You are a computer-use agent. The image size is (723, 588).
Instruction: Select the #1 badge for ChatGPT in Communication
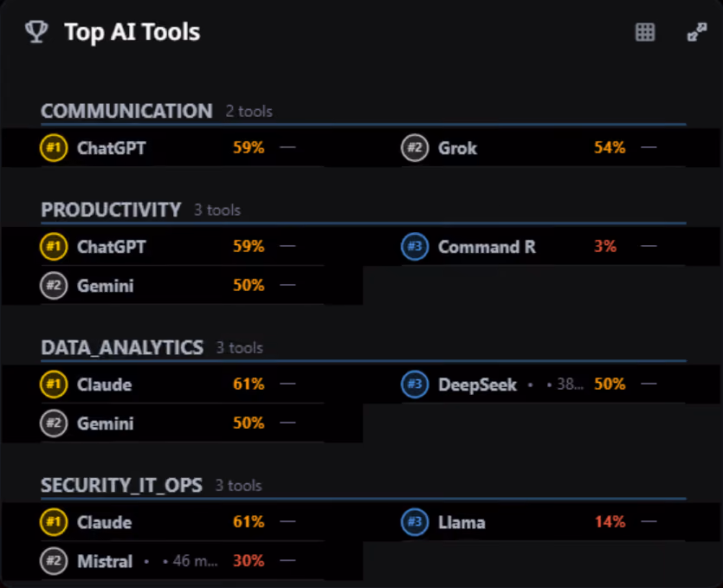pos(54,147)
